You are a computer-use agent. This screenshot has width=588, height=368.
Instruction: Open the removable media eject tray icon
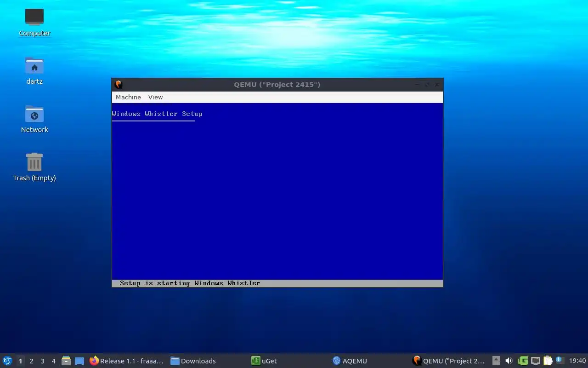[x=496, y=361]
